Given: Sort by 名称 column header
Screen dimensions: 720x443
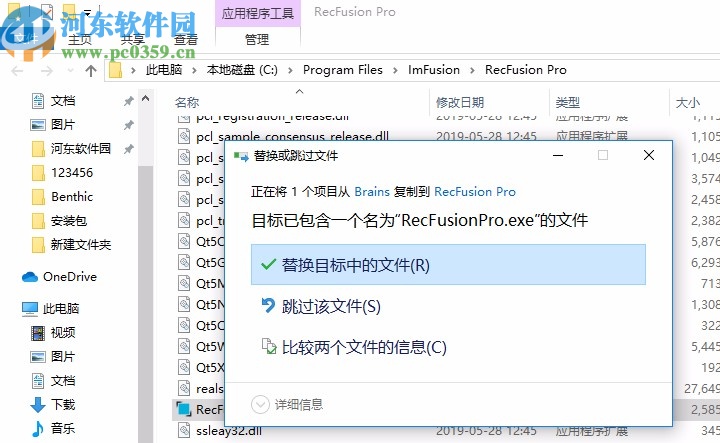Looking at the screenshot, I should point(187,102).
